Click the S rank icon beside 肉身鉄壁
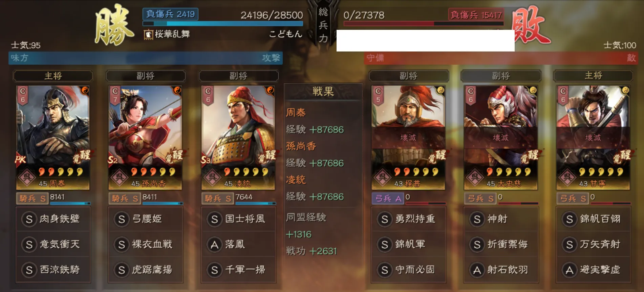 29,219
